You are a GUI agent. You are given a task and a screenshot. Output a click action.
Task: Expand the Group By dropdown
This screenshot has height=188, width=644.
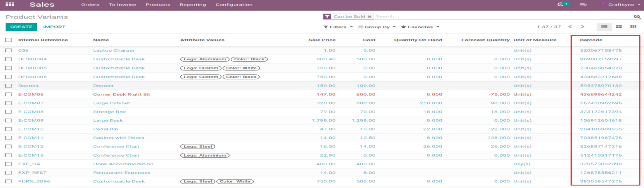tap(377, 27)
